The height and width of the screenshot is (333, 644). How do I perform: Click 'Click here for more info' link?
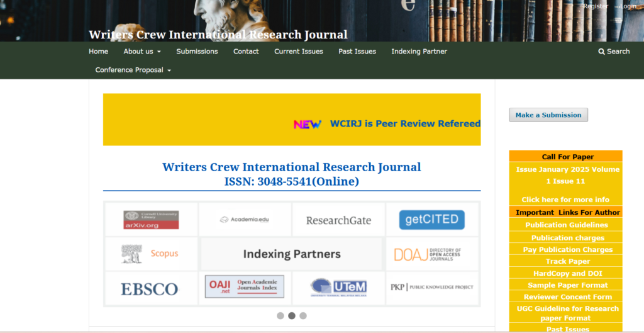(565, 200)
